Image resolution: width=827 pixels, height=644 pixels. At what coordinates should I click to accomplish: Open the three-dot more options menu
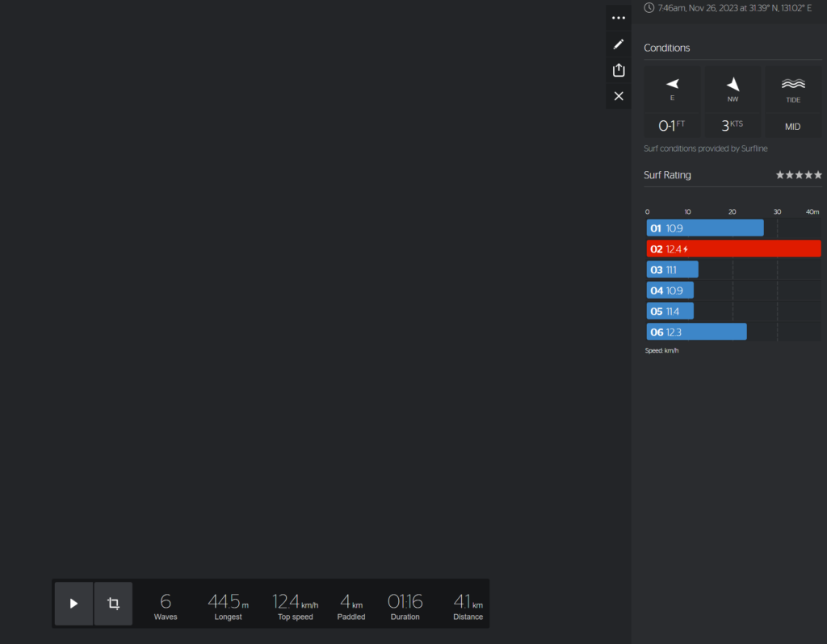619,18
